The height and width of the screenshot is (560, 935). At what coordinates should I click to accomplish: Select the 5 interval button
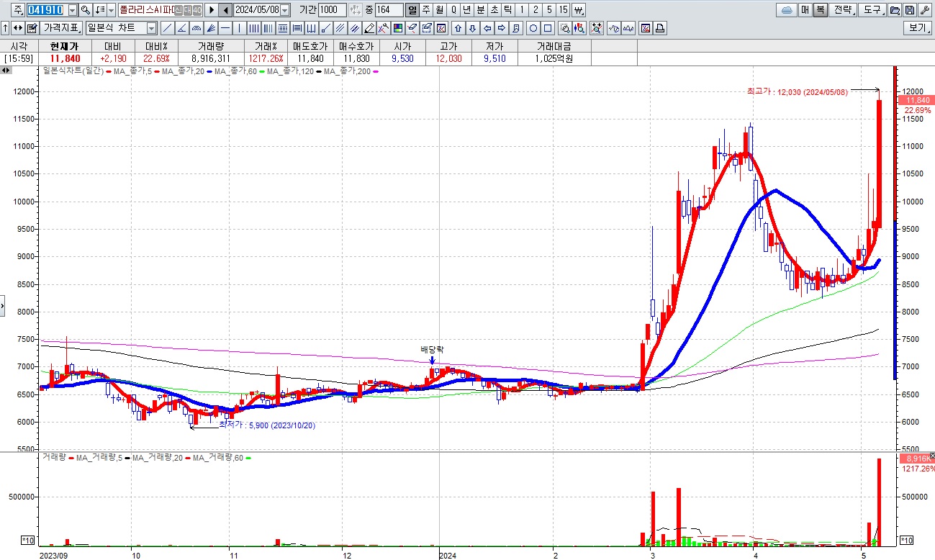[549, 10]
